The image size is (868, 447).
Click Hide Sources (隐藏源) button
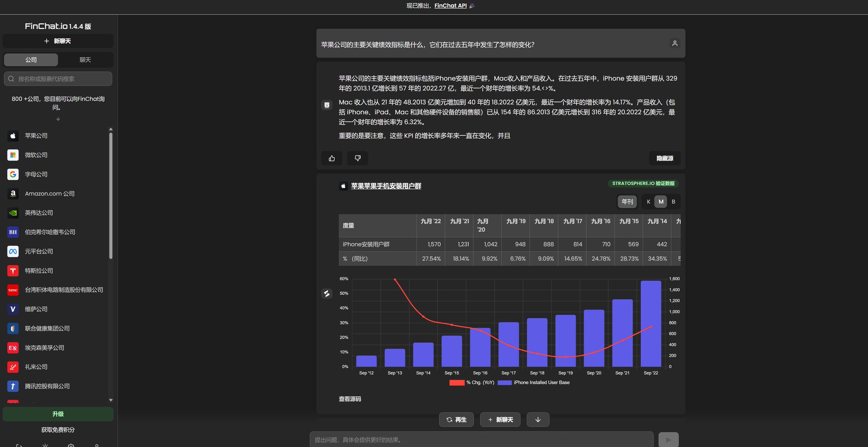tap(665, 158)
